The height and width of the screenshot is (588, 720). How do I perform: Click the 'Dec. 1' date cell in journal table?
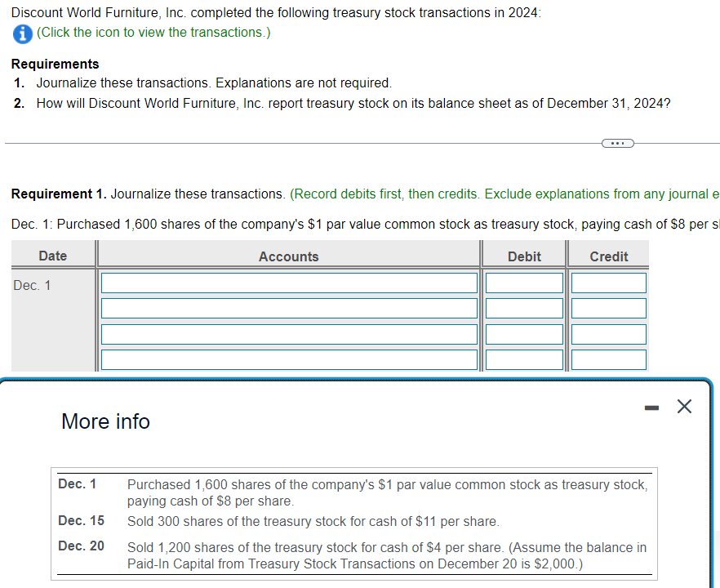click(x=32, y=286)
